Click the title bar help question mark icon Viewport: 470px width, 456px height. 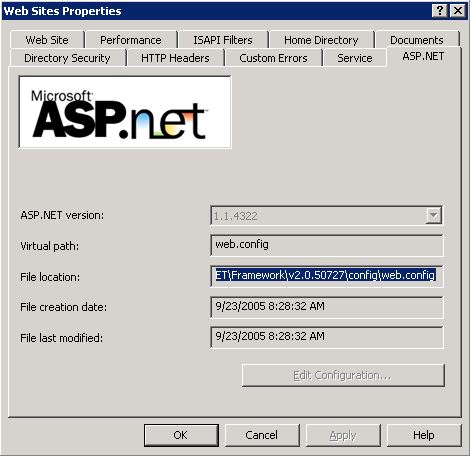tap(440, 11)
